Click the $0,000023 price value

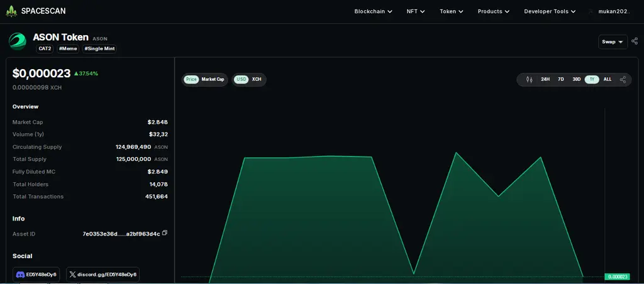pos(42,74)
